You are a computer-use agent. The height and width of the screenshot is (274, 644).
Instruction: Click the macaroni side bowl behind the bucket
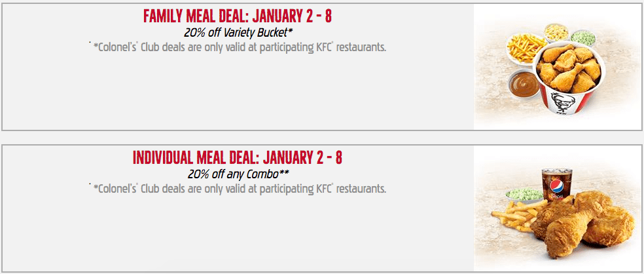tap(556, 32)
